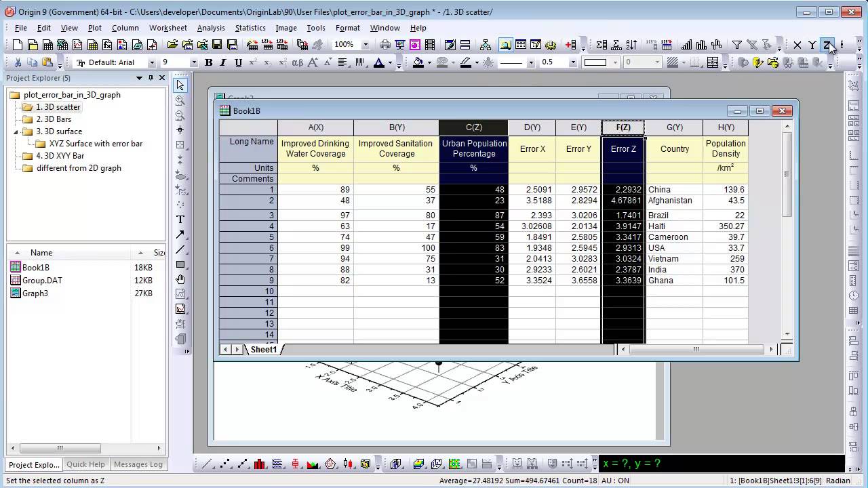Click the Add Data Filter funnel icon
The image size is (868, 488).
pos(737,45)
